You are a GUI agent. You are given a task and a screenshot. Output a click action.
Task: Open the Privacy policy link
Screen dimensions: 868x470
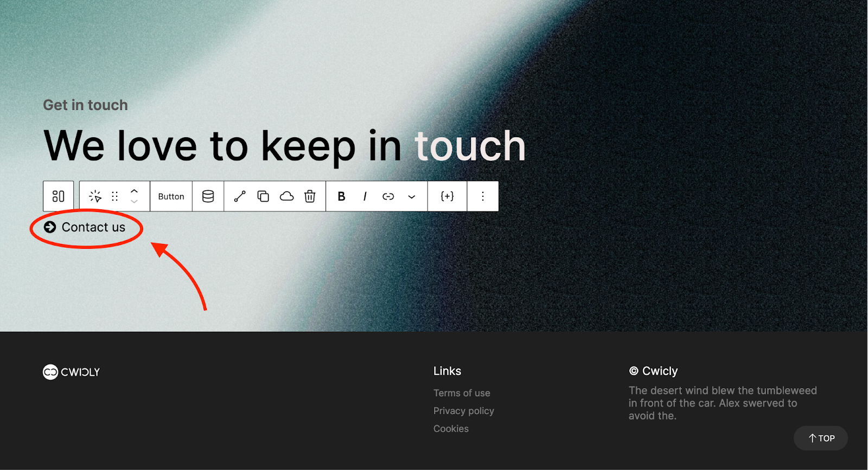pyautogui.click(x=463, y=411)
